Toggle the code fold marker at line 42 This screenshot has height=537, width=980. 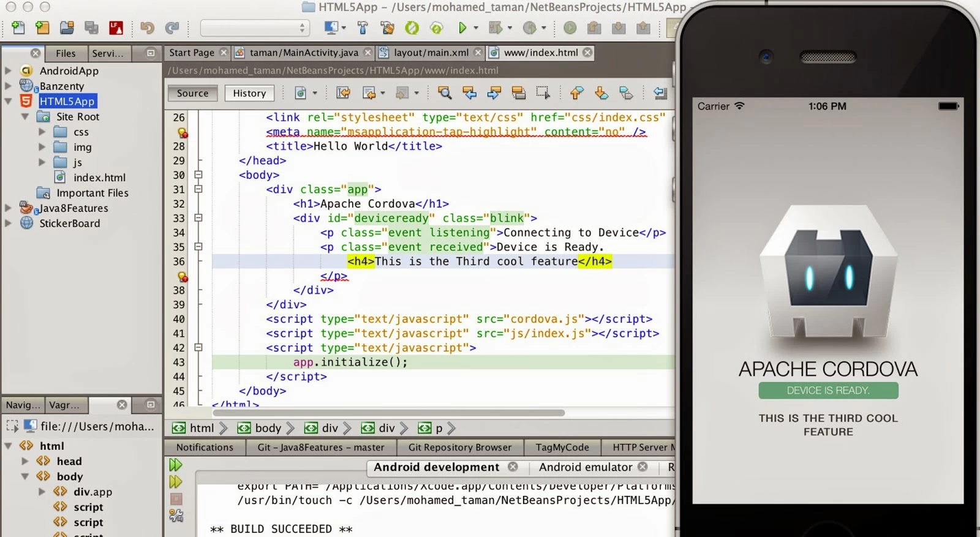(198, 348)
